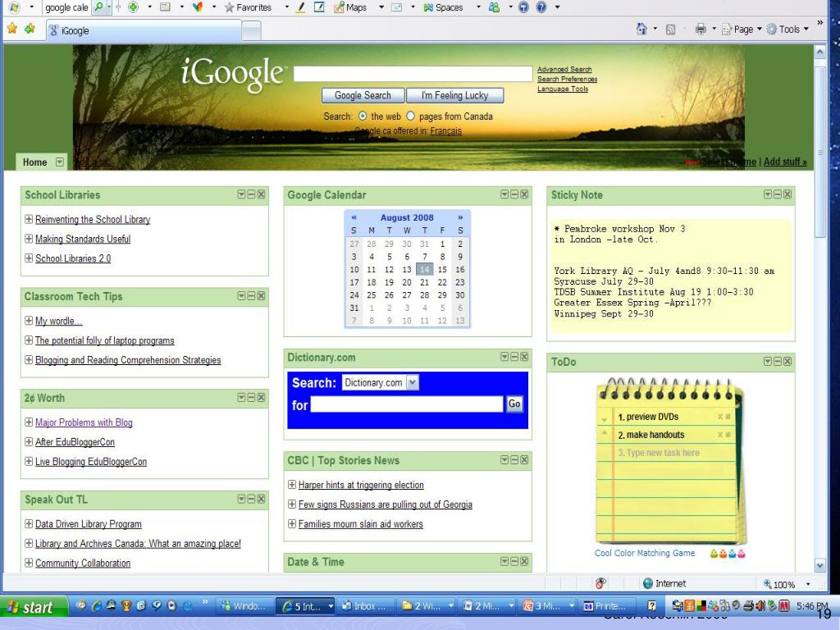Click Add to Favorites star-plus icon
Screen dimensions: 840x630
(x=30, y=29)
